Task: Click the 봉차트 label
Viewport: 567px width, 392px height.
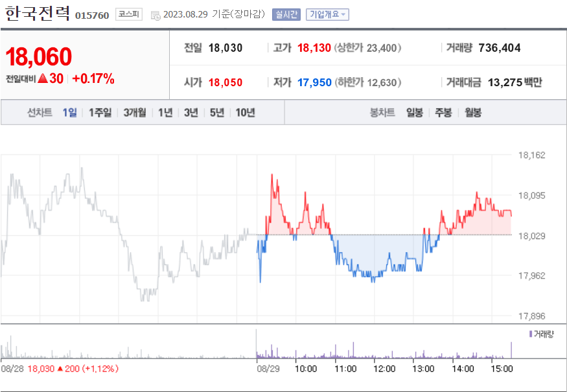Action: [382, 113]
